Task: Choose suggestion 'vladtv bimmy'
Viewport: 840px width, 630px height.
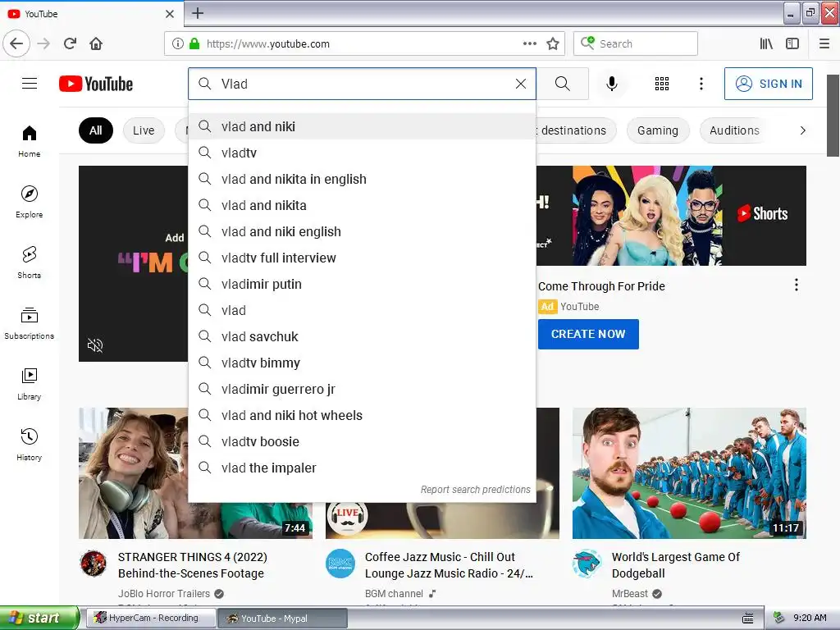Action: tap(362, 363)
